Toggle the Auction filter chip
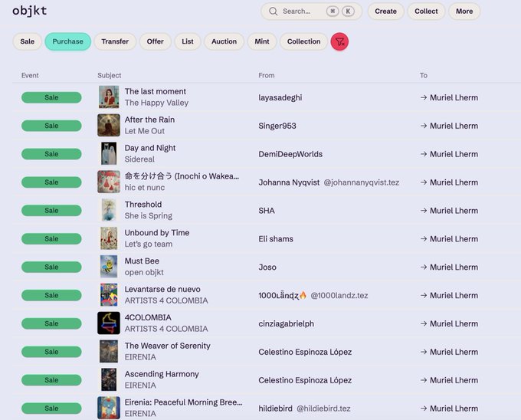 [224, 41]
